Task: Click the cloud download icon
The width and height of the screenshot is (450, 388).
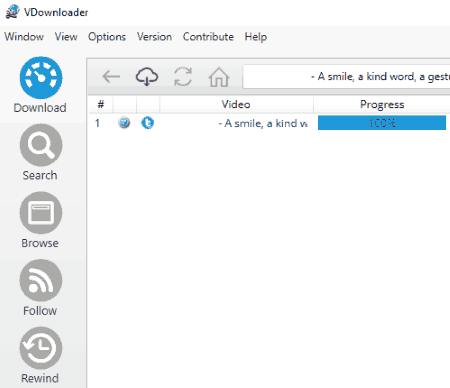Action: 147,76
